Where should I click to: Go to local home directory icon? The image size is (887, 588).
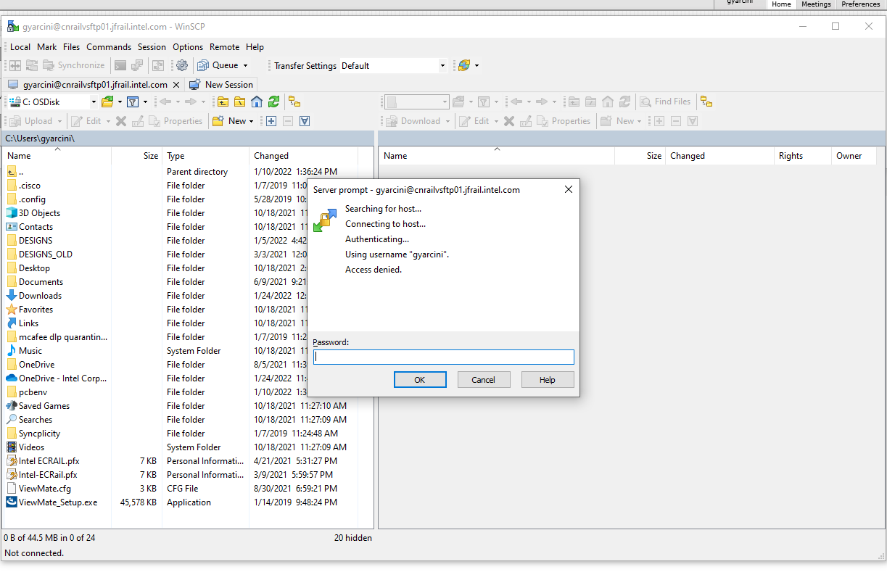[x=256, y=102]
